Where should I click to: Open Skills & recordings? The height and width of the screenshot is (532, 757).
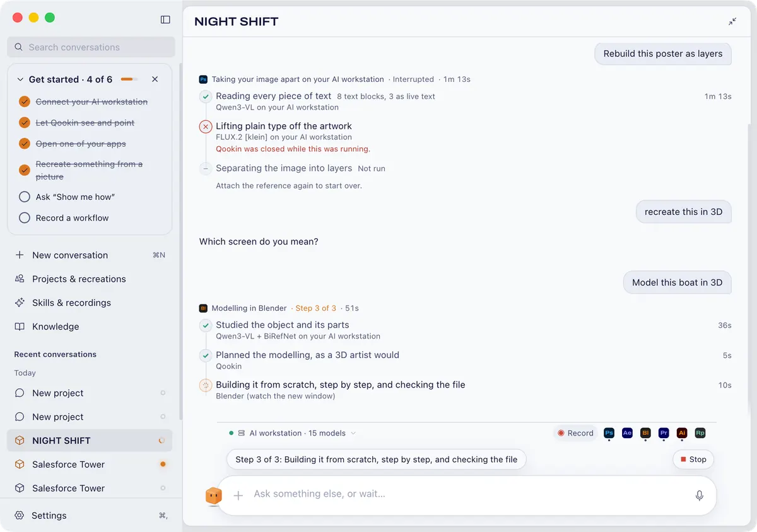90,303
